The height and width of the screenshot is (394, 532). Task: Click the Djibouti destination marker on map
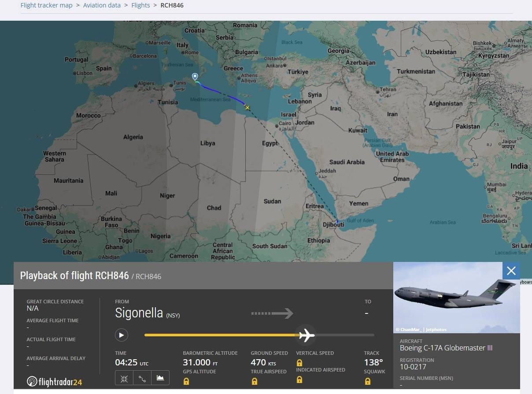337,221
